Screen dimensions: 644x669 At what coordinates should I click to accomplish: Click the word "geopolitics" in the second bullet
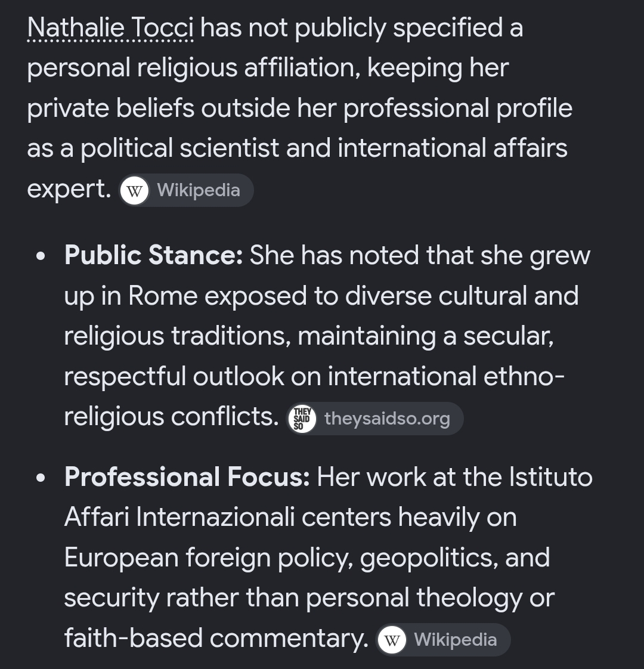coord(429,557)
